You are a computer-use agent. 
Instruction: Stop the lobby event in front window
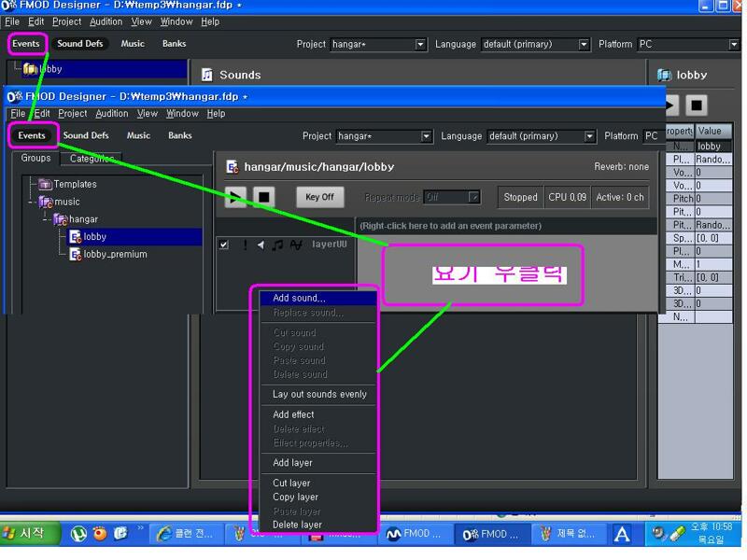pos(263,197)
